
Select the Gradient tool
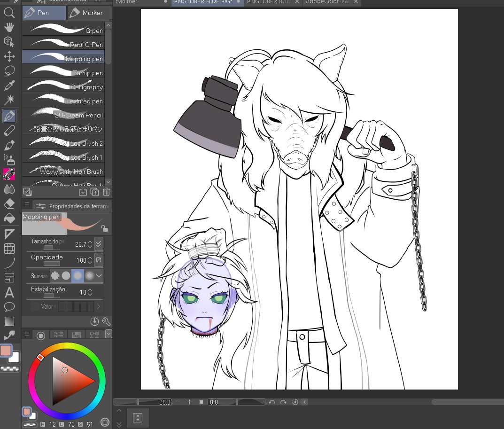[9, 321]
